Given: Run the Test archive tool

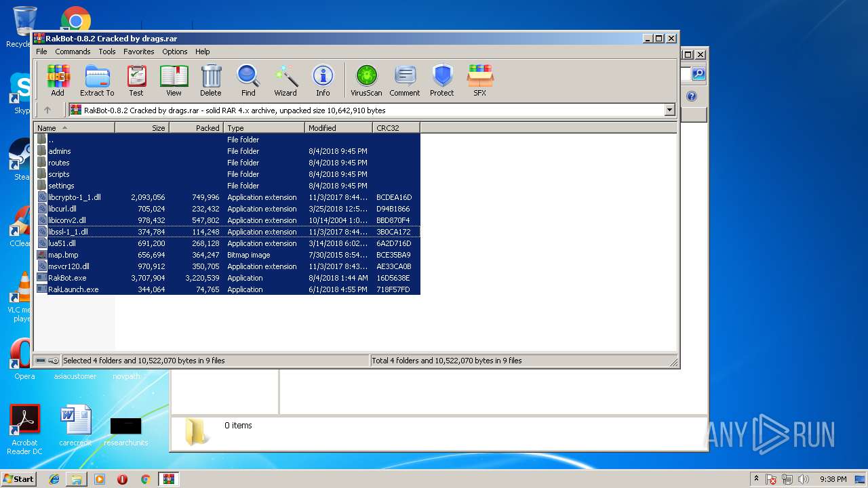Looking at the screenshot, I should point(136,81).
